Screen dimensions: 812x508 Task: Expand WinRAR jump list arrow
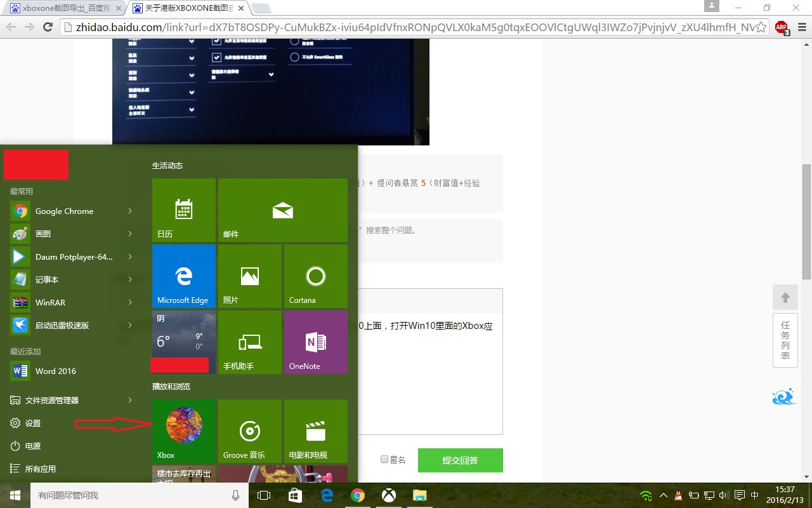coord(130,302)
